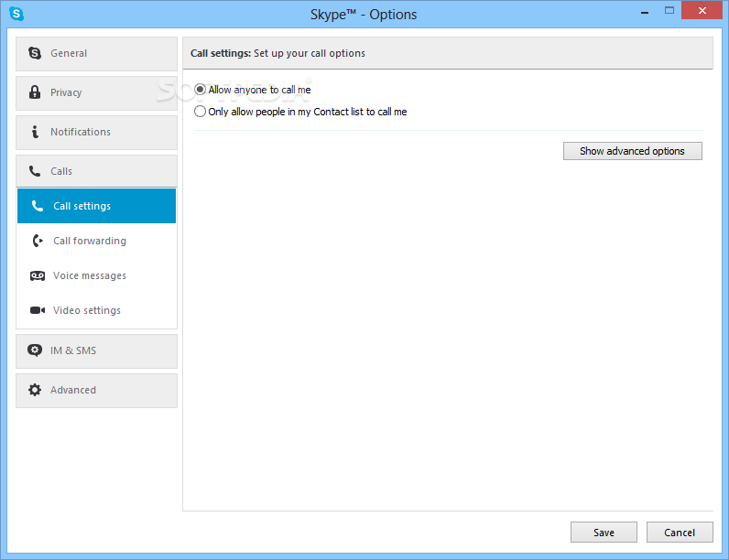Click the General section Skype icon
729x560 pixels.
tap(35, 53)
